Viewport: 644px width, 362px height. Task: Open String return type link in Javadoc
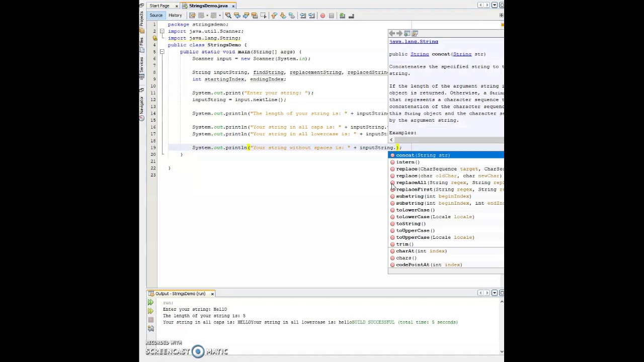(420, 54)
